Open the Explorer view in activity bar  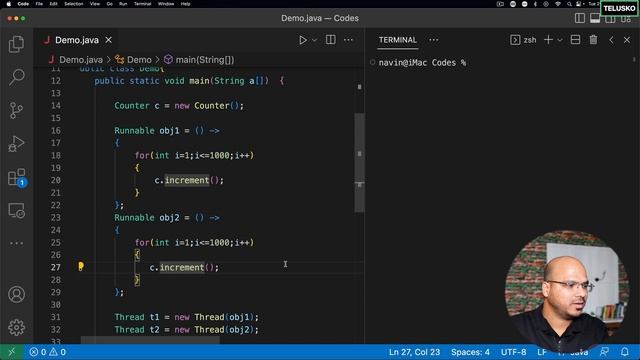16,44
